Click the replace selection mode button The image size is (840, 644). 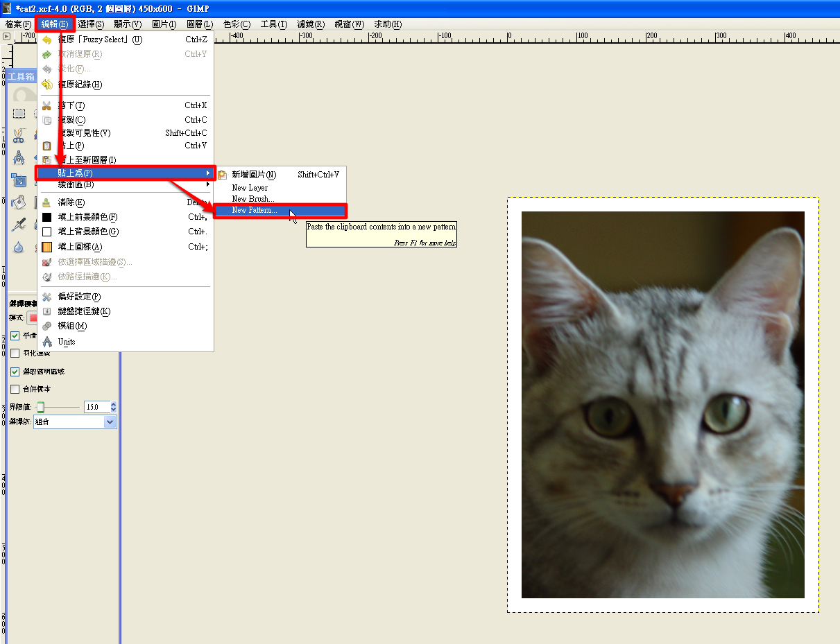tap(32, 317)
